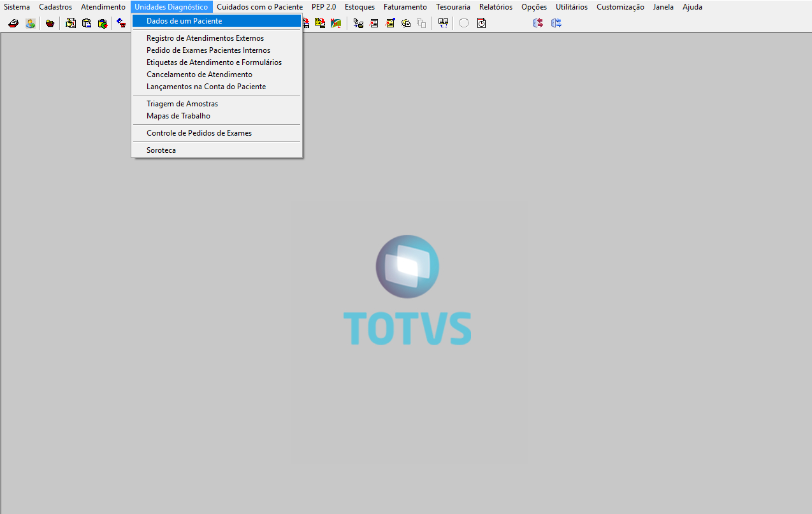Click the two linked monitors toolbar icon
Image resolution: width=812 pixels, height=514 pixels.
[443, 23]
